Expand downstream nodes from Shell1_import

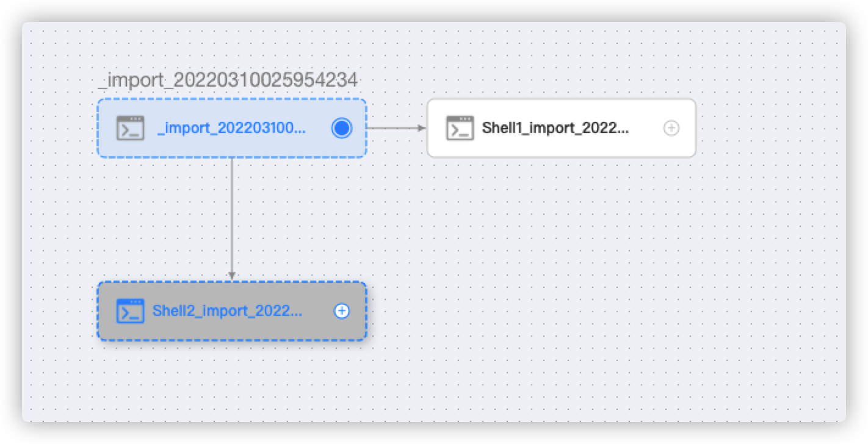(671, 128)
